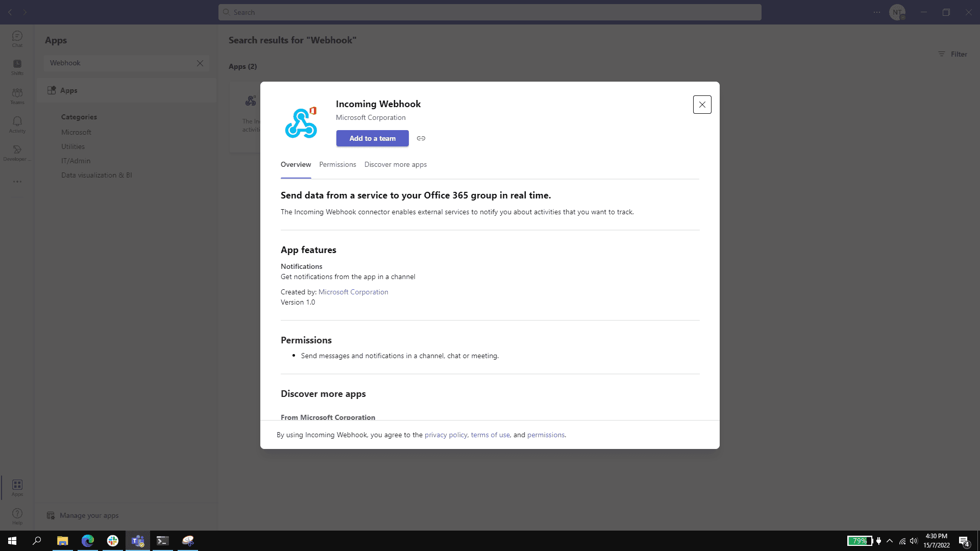
Task: Open the notification center icon
Action: pyautogui.click(x=964, y=541)
